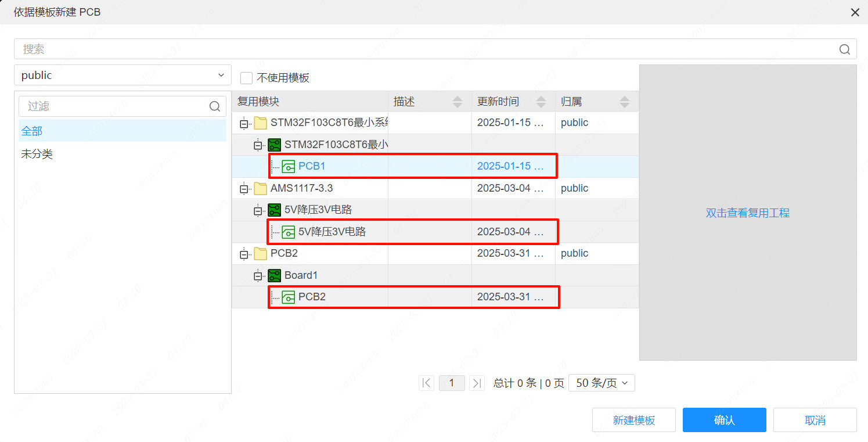Enable the 不使用模板 checkbox
The height and width of the screenshot is (442, 868).
[246, 78]
